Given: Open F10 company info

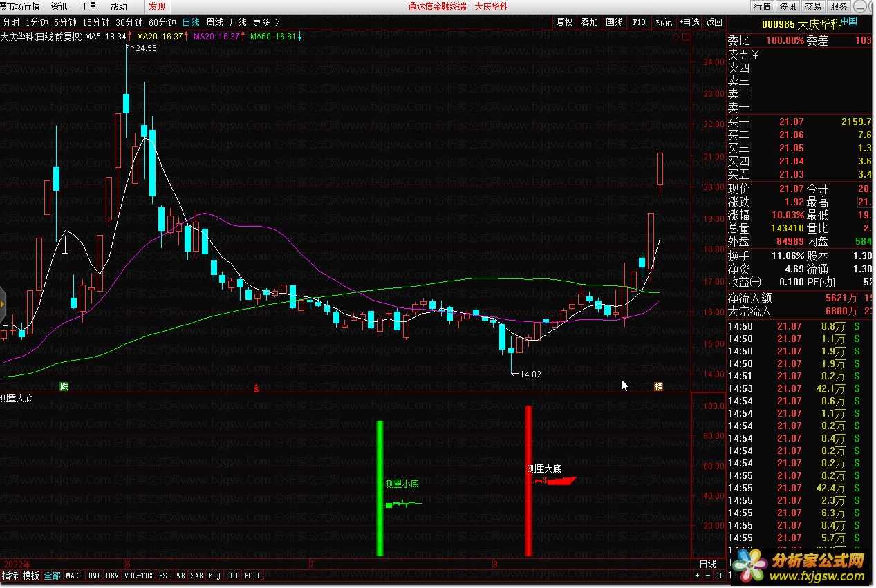Looking at the screenshot, I should 639,22.
